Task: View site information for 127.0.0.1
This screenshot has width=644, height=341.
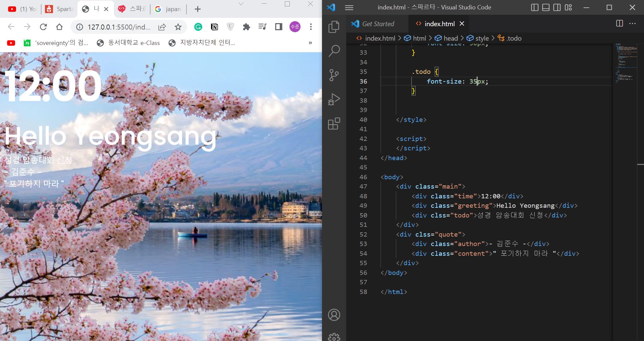Action: [x=79, y=27]
